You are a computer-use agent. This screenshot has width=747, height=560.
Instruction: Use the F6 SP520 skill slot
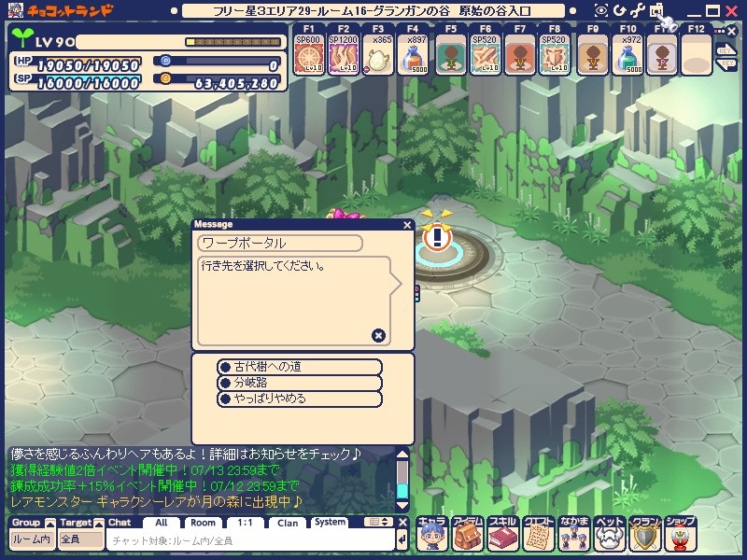tap(485, 54)
